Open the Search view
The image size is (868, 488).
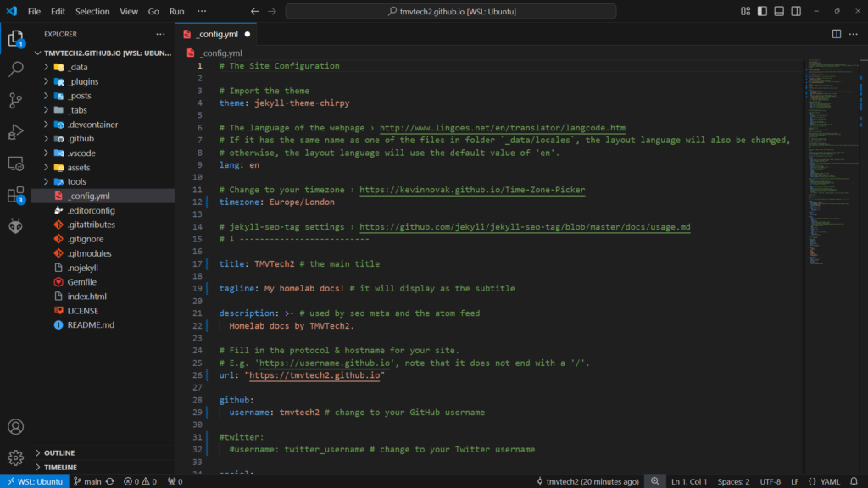[15, 69]
